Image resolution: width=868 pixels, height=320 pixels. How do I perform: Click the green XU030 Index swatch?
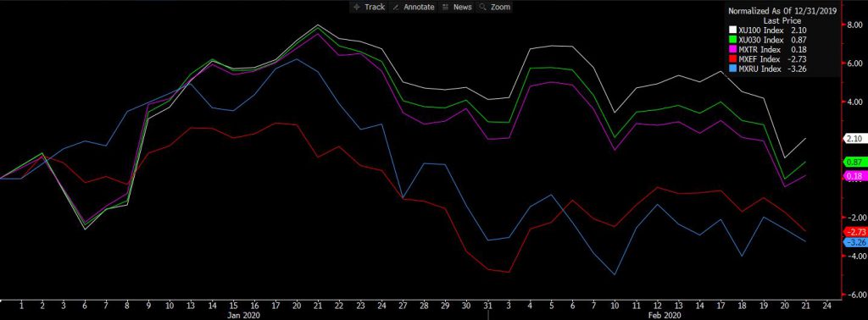(x=732, y=40)
